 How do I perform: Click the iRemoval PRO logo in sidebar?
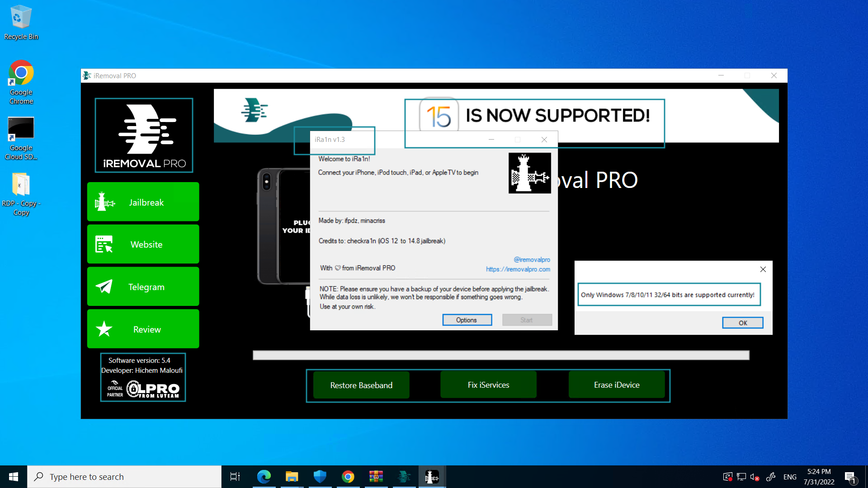[144, 135]
